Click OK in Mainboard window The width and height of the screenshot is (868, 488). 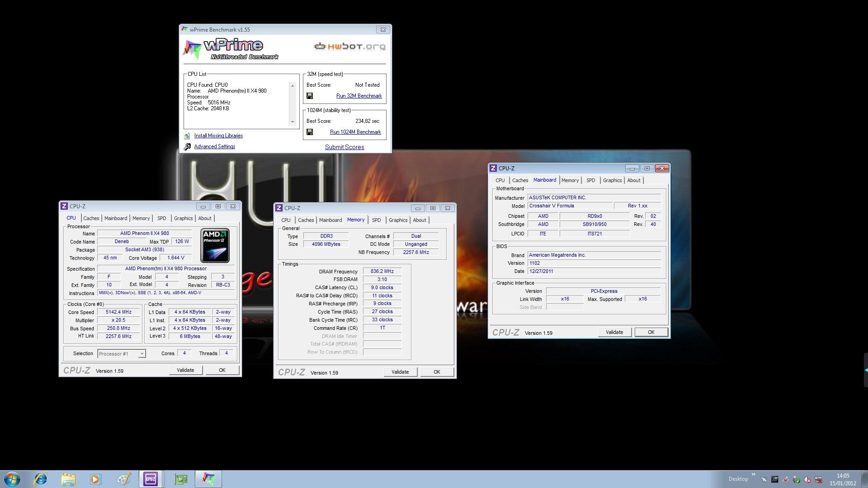coord(651,332)
